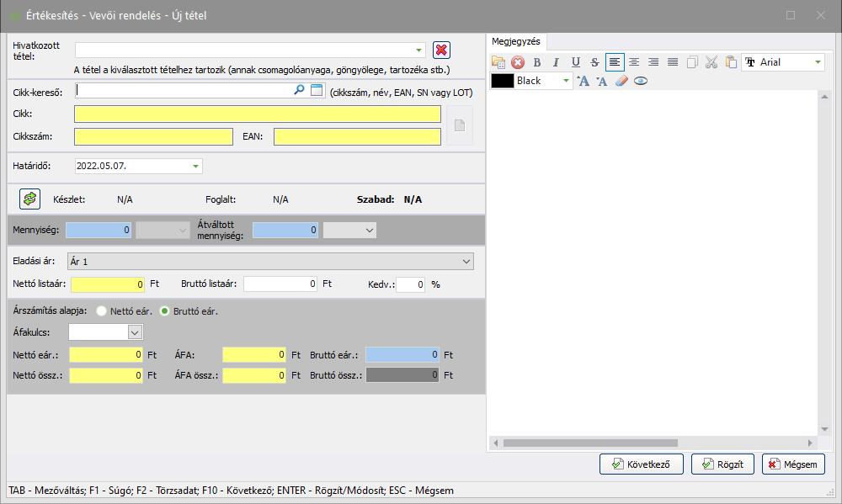Click the green refresh stock icon
Screen dimensions: 842x504
click(29, 199)
